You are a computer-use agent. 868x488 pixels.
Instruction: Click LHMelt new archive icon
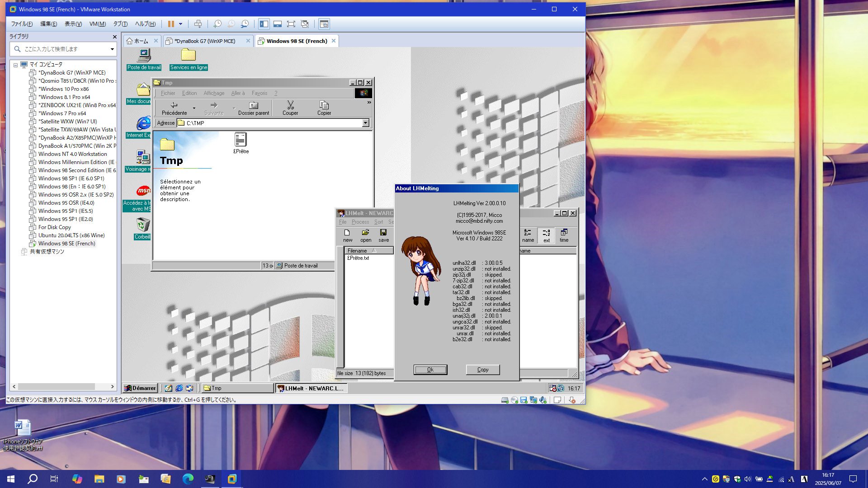tap(347, 235)
